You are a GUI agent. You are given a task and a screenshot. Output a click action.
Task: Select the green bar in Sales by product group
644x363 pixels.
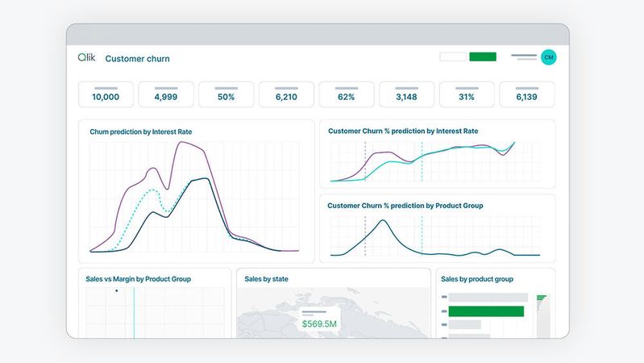[486, 311]
